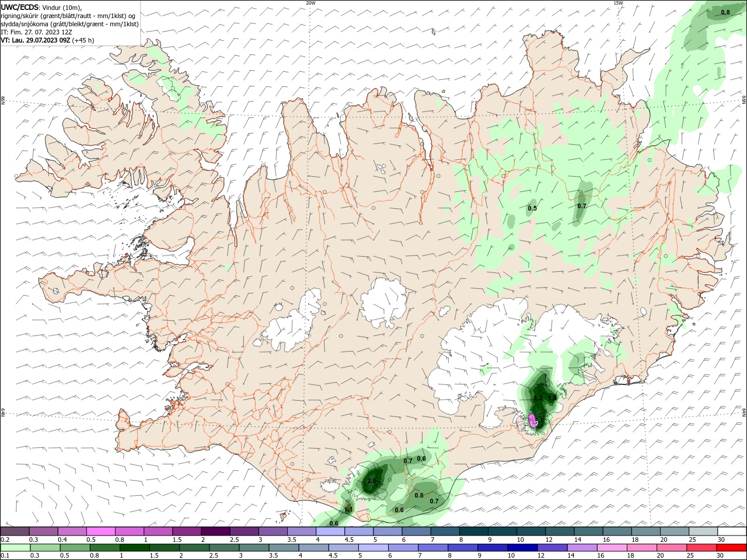Select the 2.5 swatch in lower rain legend
The width and height of the screenshot is (747, 560).
point(224,548)
